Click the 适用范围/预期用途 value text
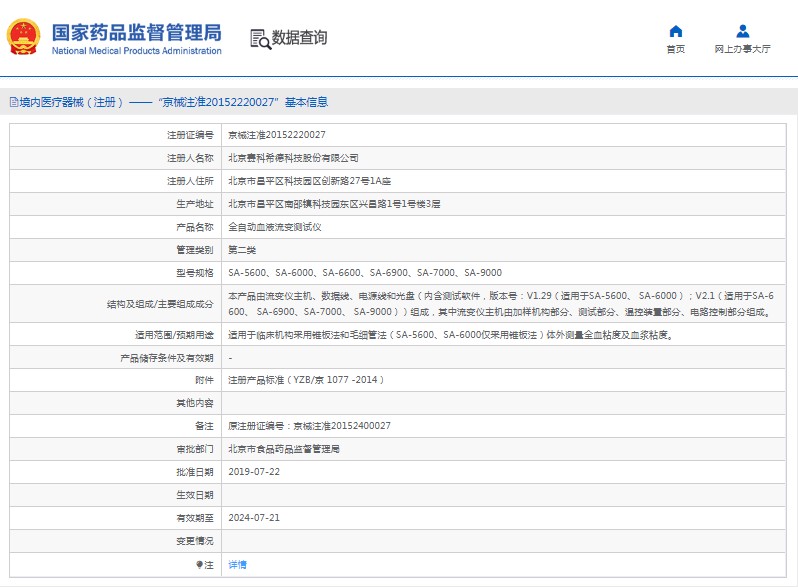 [x=450, y=335]
